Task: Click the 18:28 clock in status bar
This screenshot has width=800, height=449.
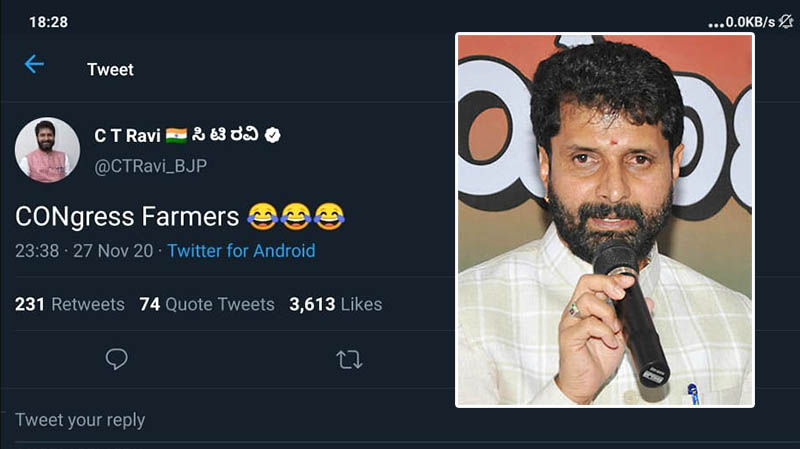Action: [x=48, y=21]
